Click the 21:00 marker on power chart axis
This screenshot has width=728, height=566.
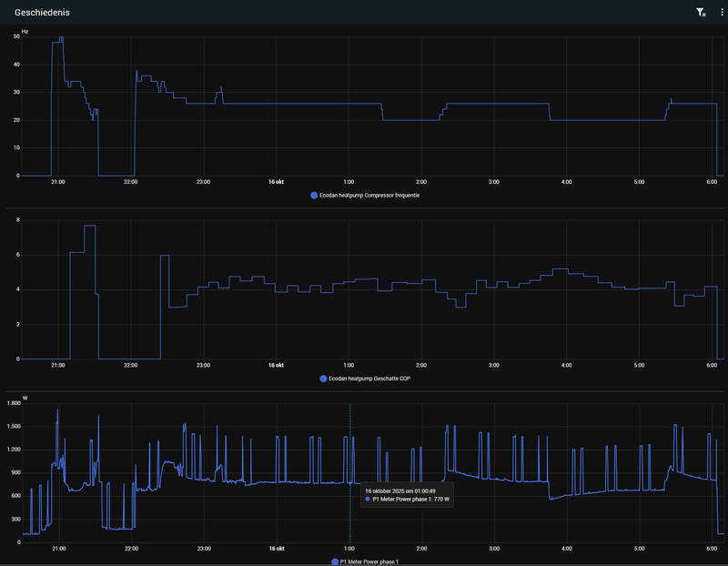pyautogui.click(x=59, y=549)
